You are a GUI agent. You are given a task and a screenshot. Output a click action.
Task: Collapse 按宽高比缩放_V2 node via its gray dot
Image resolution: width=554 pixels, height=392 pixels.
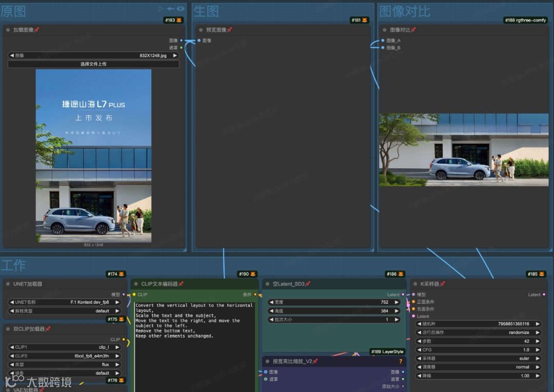point(267,361)
